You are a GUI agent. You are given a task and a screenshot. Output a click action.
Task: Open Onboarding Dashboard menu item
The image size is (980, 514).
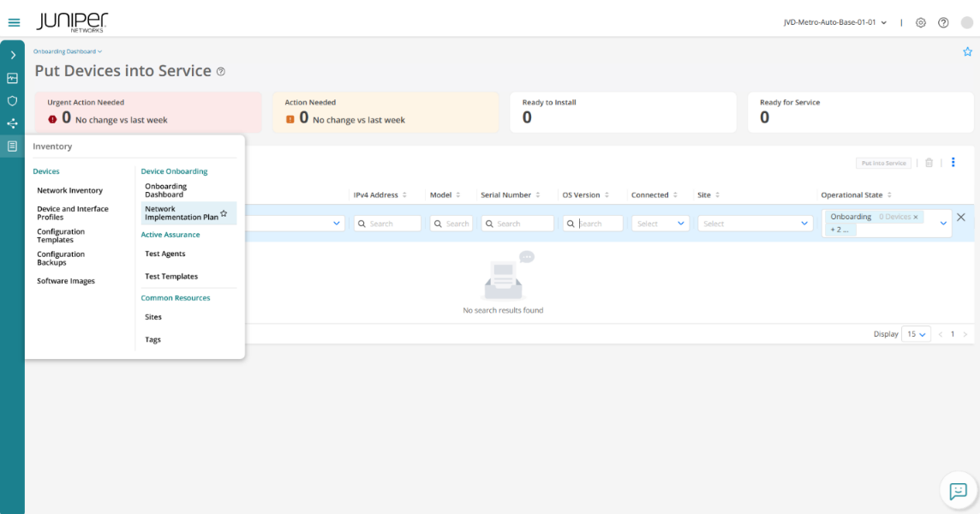165,190
